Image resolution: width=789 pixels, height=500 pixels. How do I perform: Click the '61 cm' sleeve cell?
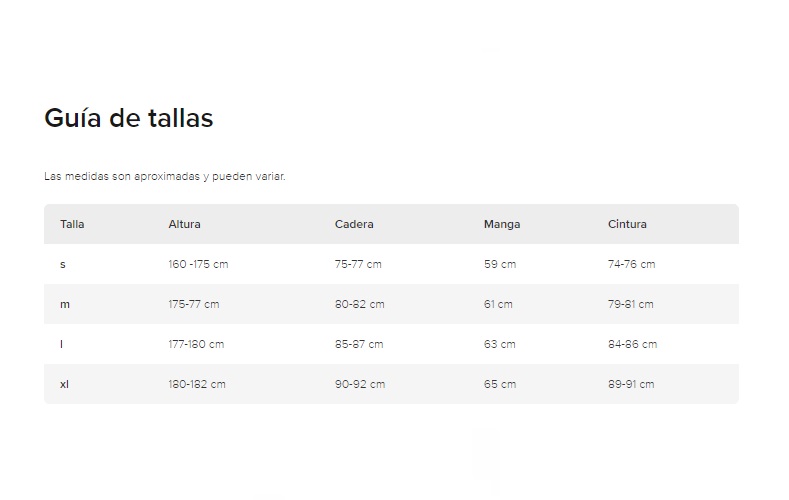point(498,304)
